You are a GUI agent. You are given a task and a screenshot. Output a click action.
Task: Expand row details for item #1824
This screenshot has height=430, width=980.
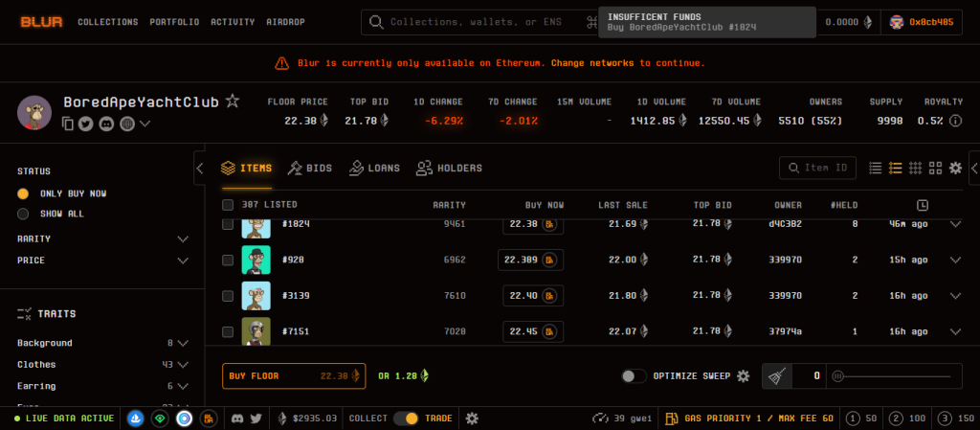coord(955,224)
